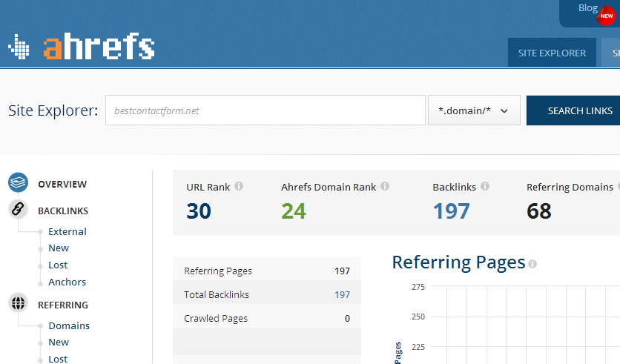Viewport: 620px width, 364px height.
Task: Open the Blog tab
Action: (587, 8)
